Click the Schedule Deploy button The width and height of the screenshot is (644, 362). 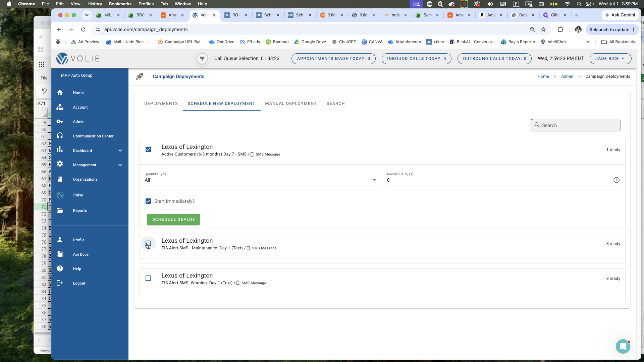pyautogui.click(x=173, y=220)
